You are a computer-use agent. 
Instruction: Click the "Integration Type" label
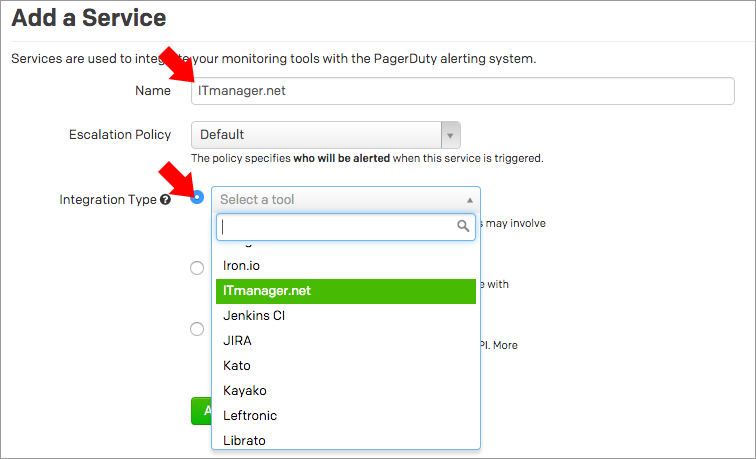(108, 200)
